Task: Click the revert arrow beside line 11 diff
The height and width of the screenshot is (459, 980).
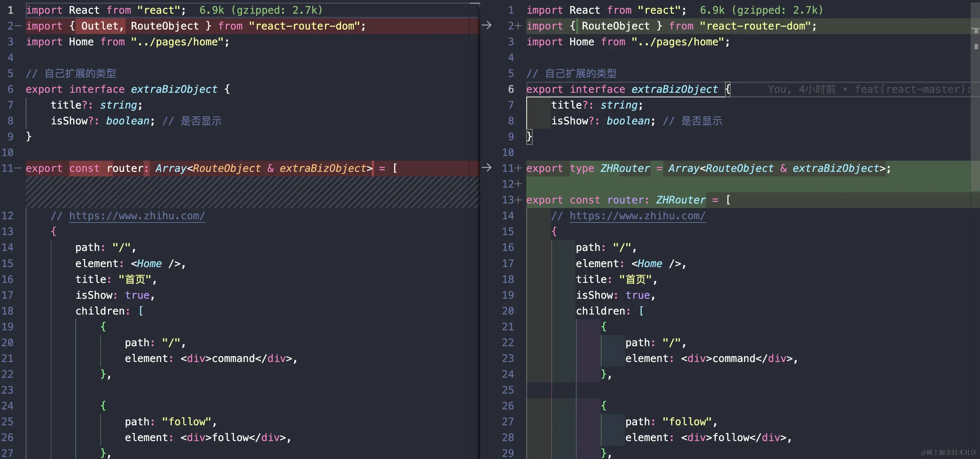Action: (x=486, y=168)
